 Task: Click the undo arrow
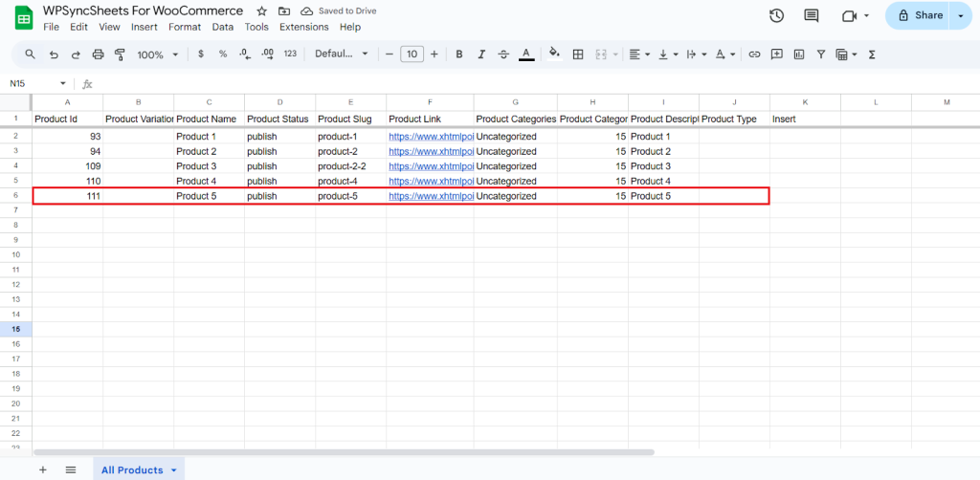coord(54,55)
